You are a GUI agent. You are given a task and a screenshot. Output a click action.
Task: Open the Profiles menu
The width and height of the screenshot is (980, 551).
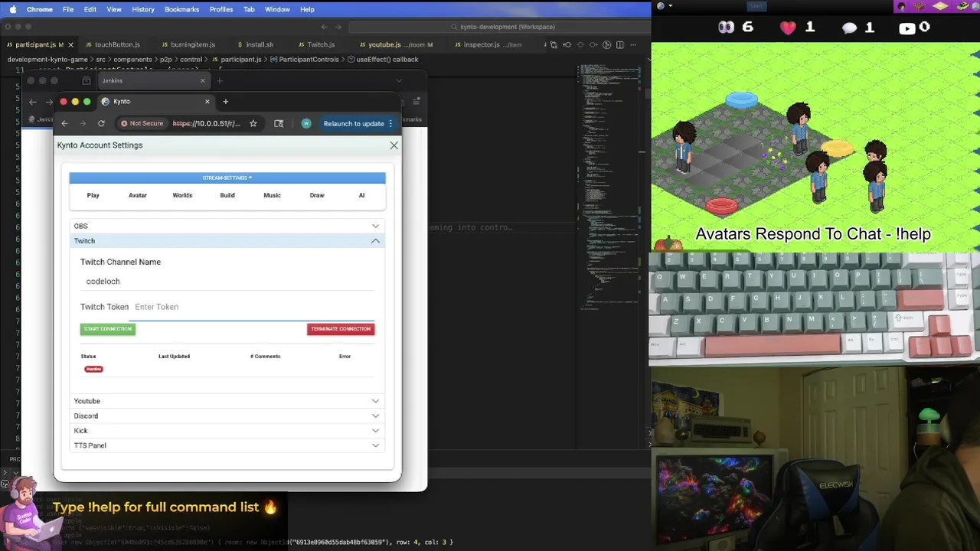coord(221,9)
